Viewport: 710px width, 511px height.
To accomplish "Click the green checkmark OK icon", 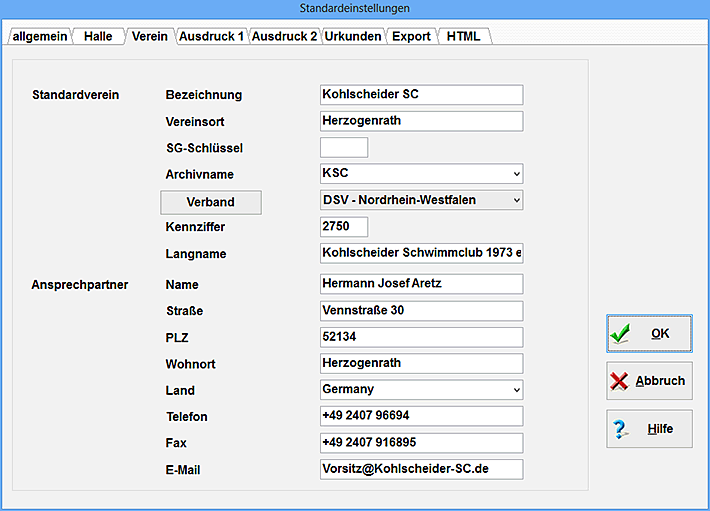I will click(621, 334).
